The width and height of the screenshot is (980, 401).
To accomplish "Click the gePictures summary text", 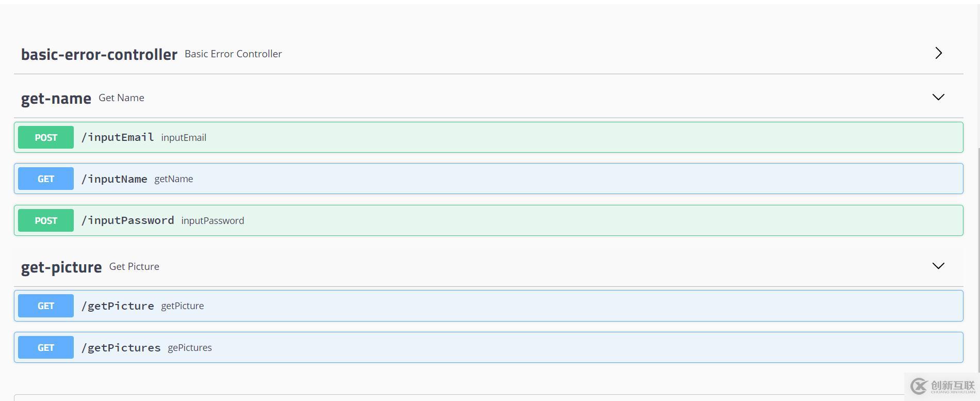I will pyautogui.click(x=190, y=348).
